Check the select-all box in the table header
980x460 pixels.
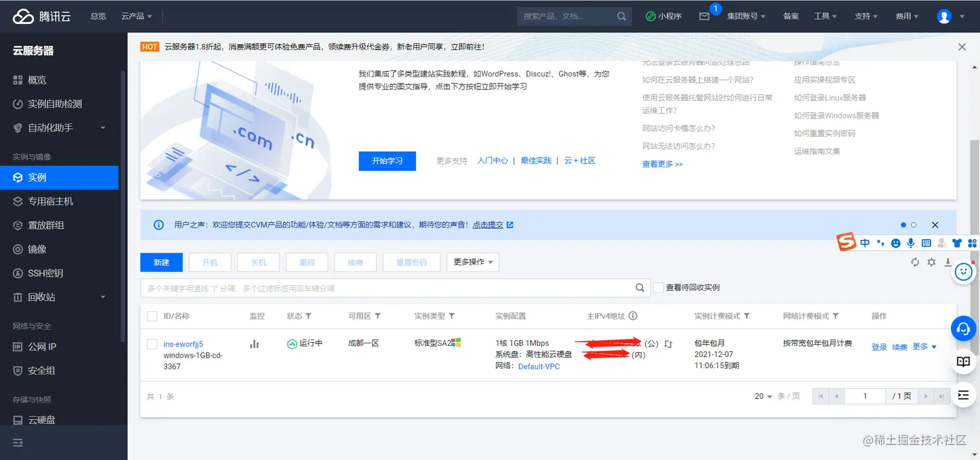(x=152, y=316)
